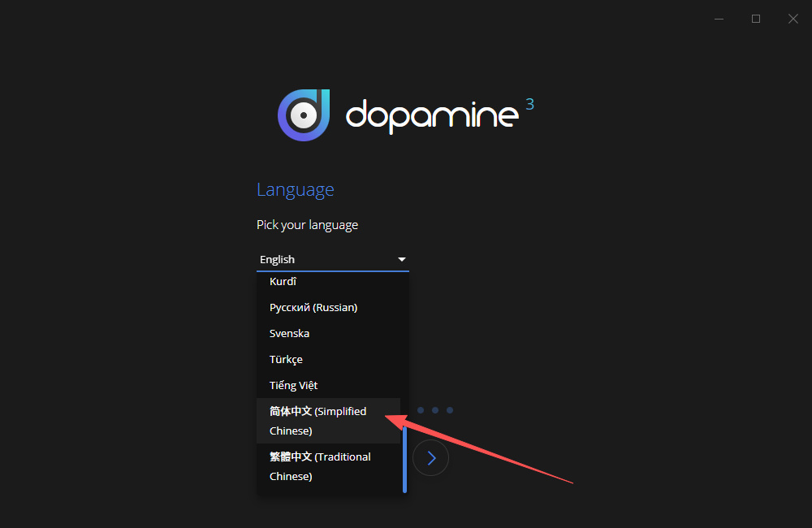Screen dimensions: 812x528
Task: Choose Svenska from the dropdown list
Action: (328, 333)
